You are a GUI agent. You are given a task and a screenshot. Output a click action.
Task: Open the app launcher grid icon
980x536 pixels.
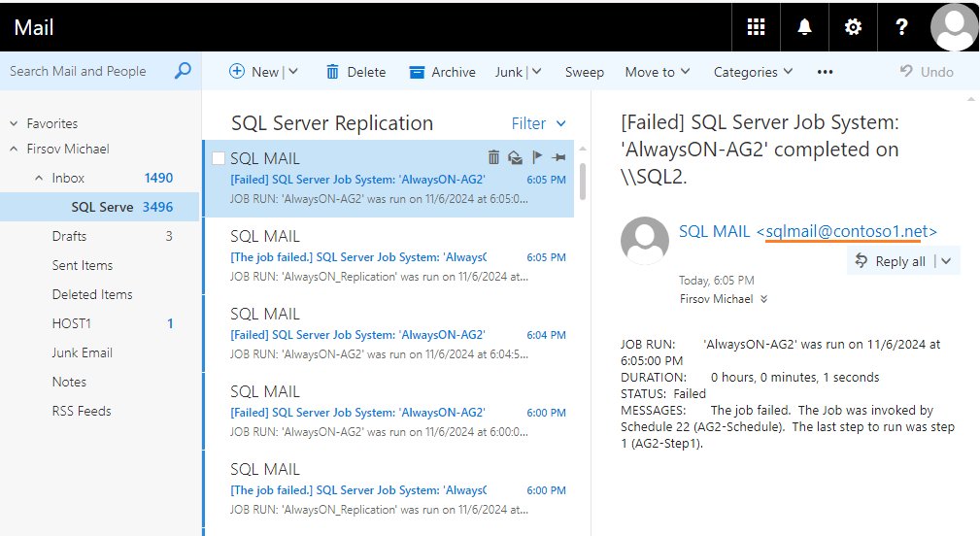point(756,27)
